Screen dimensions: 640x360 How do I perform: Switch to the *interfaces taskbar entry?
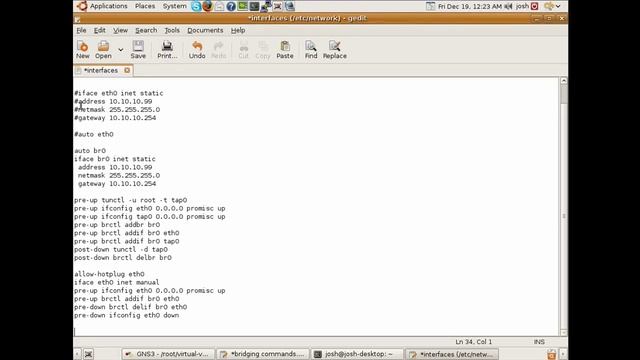coord(452,354)
